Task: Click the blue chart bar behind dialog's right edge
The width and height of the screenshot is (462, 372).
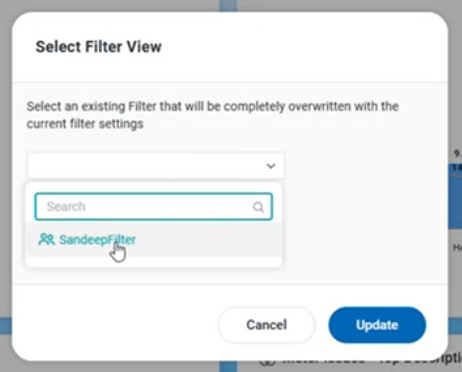Action: click(455, 197)
